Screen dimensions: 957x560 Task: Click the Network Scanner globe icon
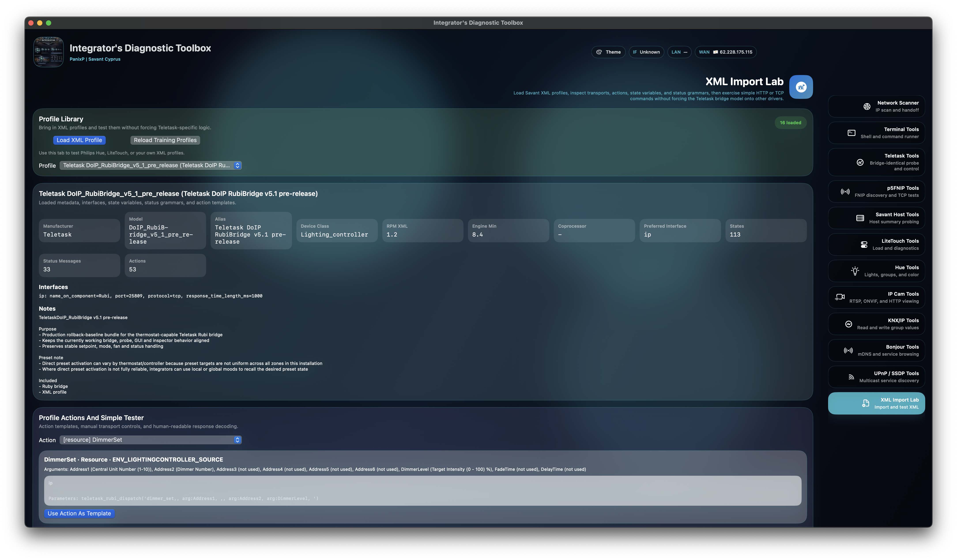867,107
